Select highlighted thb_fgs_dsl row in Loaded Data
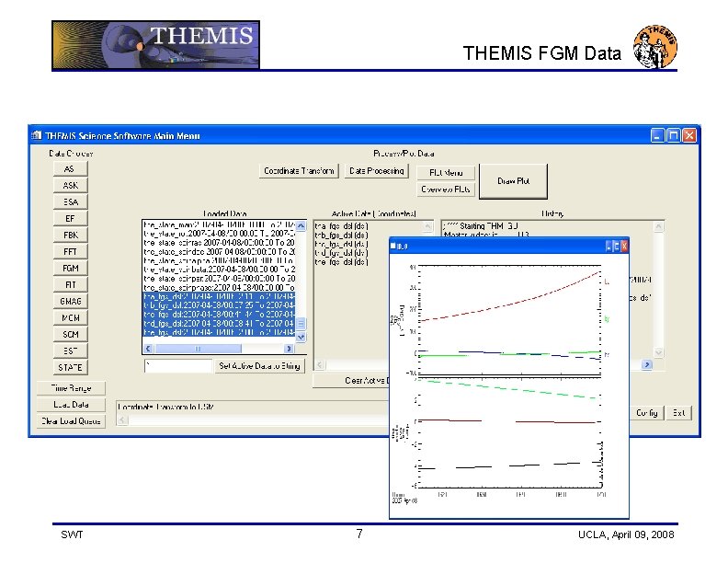The image size is (728, 563). point(219,305)
